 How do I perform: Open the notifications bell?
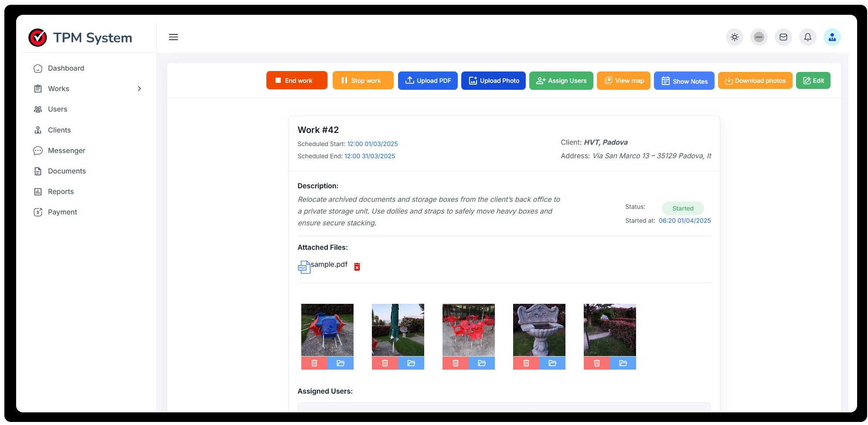pyautogui.click(x=808, y=37)
